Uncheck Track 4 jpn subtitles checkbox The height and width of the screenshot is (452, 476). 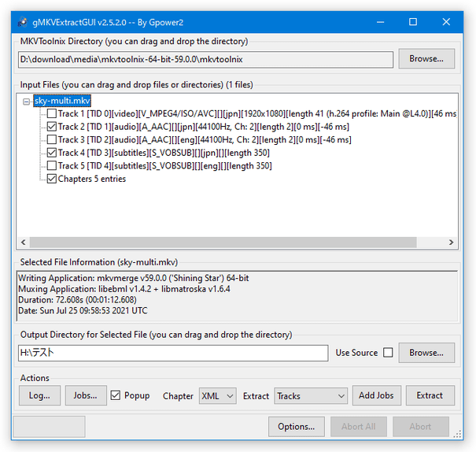click(x=52, y=153)
